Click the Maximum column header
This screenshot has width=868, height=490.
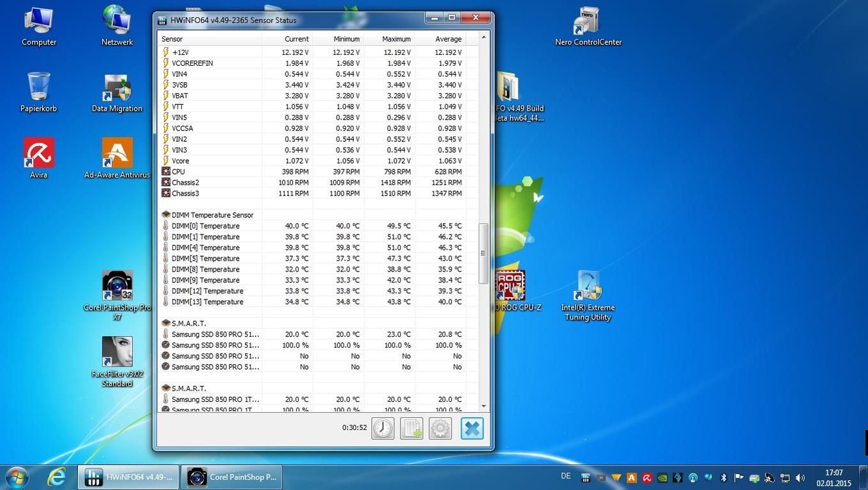[x=390, y=39]
